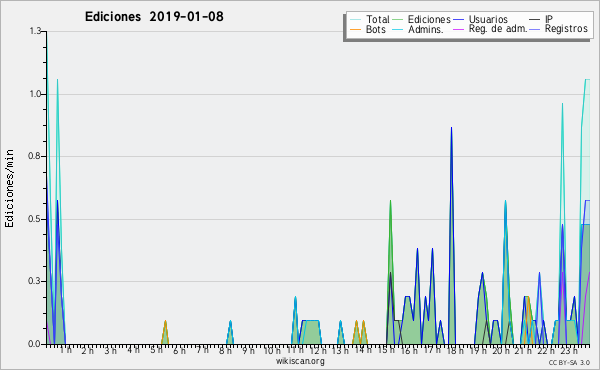The width and height of the screenshot is (600, 370).
Task: Click the Usuarios legend entry
Action: click(480, 19)
